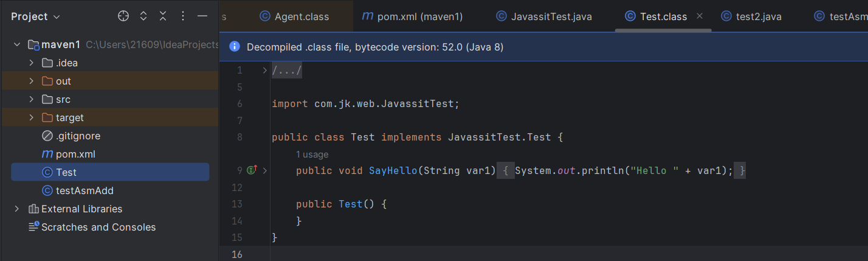This screenshot has width=868, height=261.
Task: Expand the folded comment on line 1
Action: (x=264, y=71)
